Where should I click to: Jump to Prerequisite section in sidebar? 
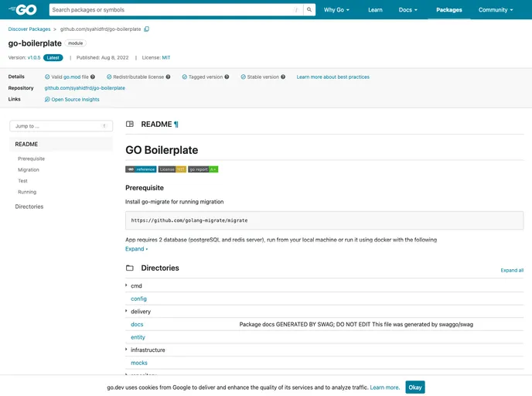click(31, 159)
